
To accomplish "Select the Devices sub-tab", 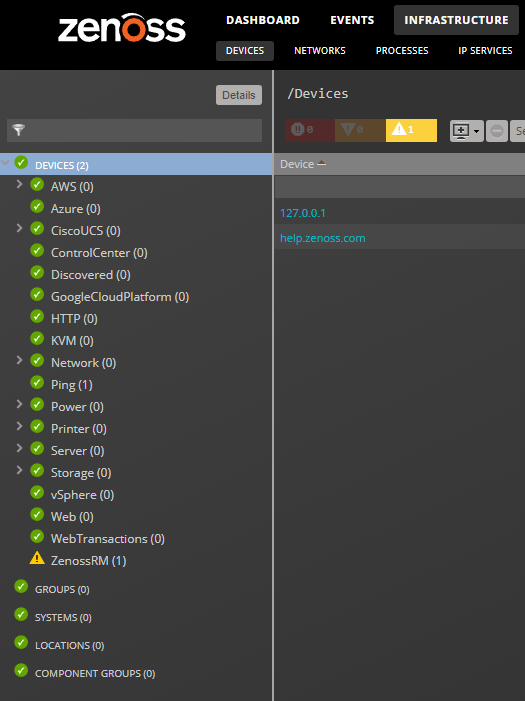I will [x=245, y=51].
